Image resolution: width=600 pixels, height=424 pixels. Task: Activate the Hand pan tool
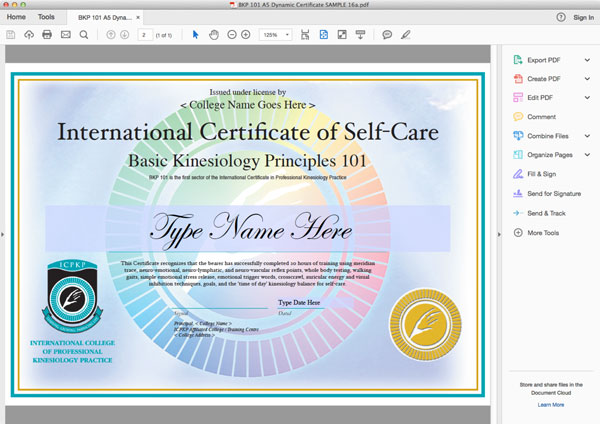click(x=214, y=35)
